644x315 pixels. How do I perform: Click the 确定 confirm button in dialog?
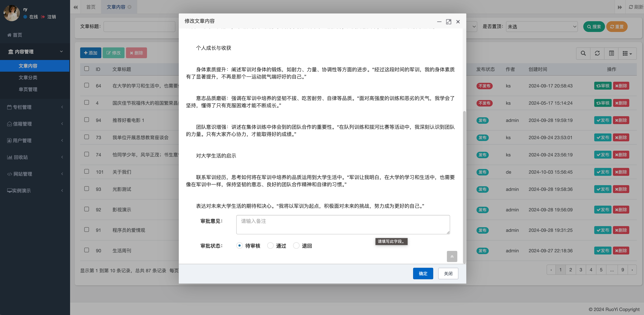click(423, 274)
